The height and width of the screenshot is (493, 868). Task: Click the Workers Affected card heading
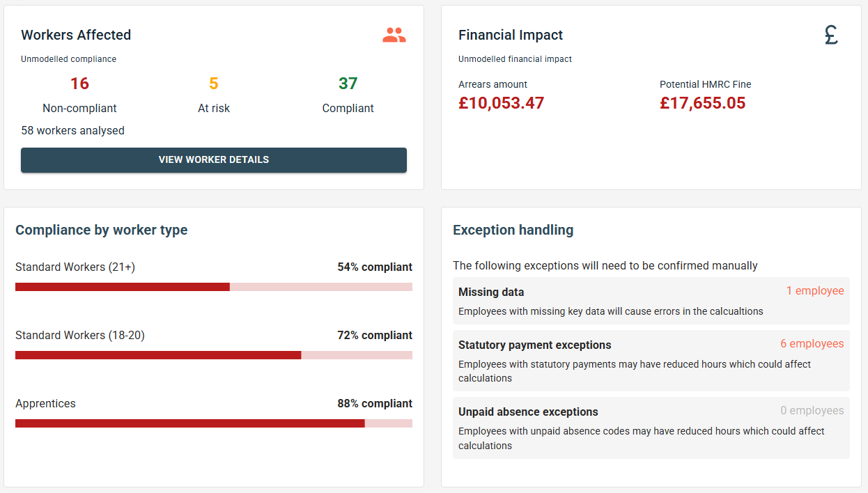(x=76, y=35)
